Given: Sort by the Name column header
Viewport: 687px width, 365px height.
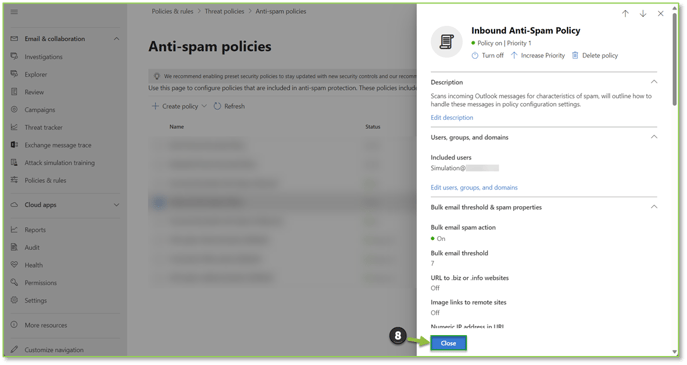Looking at the screenshot, I should tap(177, 127).
